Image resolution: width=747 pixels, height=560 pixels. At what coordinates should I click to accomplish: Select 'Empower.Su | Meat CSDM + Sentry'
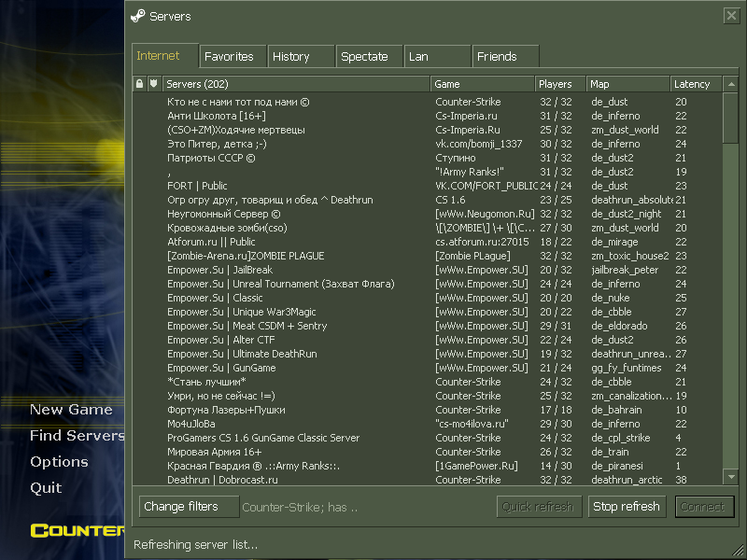428,326
